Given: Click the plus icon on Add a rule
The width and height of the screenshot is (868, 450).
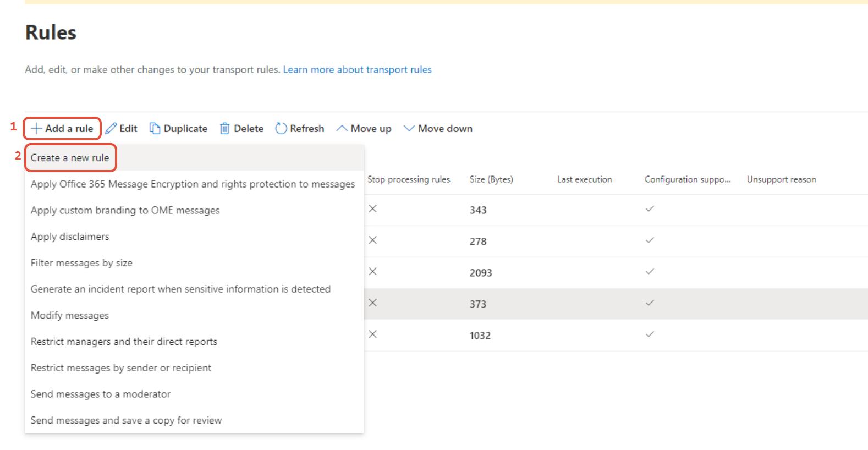Looking at the screenshot, I should [x=36, y=129].
